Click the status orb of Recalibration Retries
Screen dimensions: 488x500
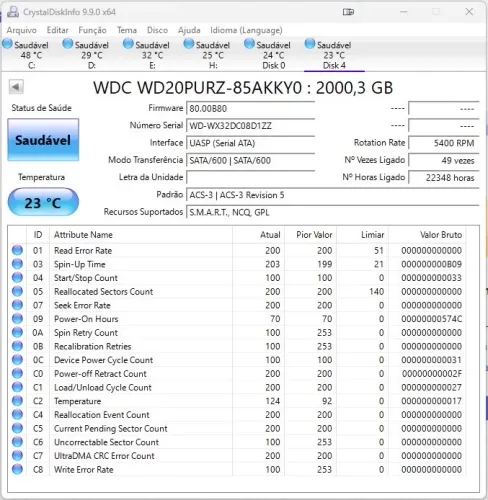click(17, 346)
